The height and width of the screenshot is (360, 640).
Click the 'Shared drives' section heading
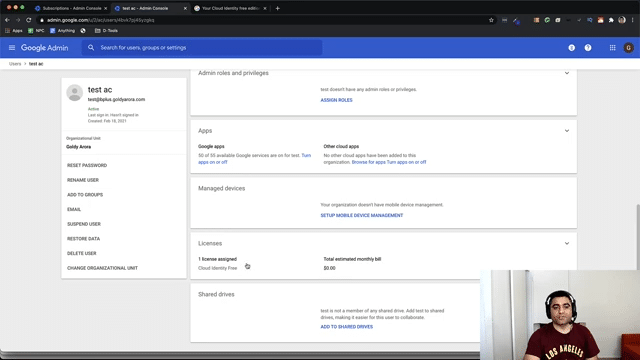coord(216,294)
